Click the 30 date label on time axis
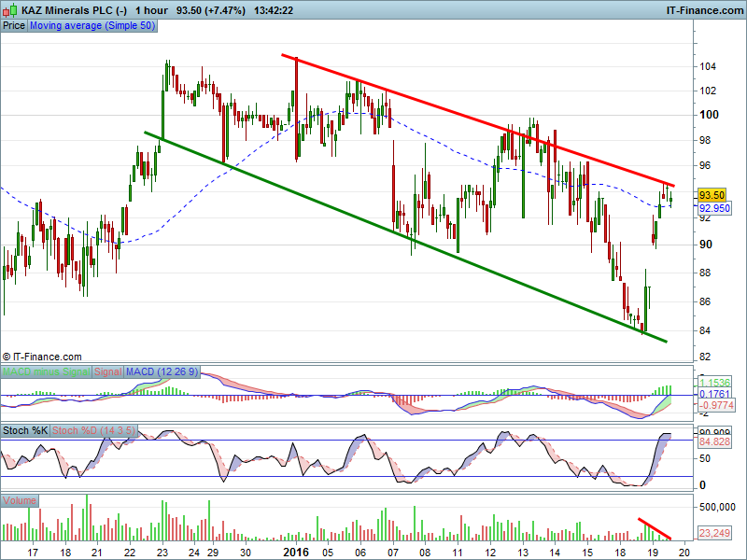747x560 pixels. 246,553
